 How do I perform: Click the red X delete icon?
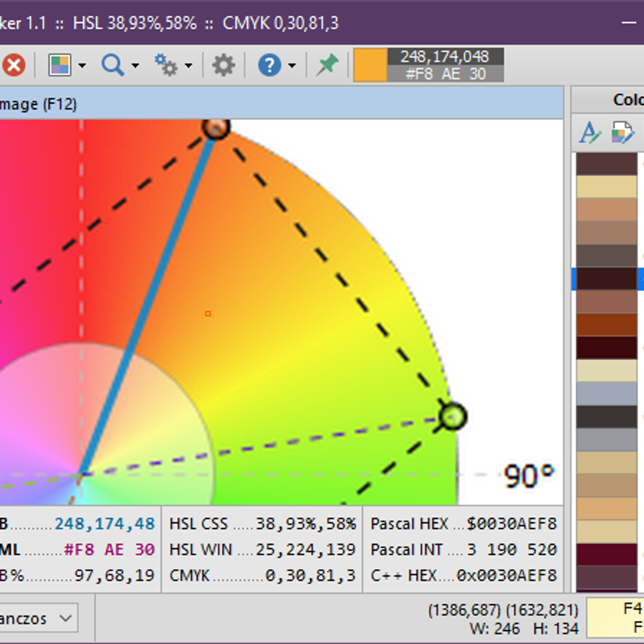tap(14, 64)
